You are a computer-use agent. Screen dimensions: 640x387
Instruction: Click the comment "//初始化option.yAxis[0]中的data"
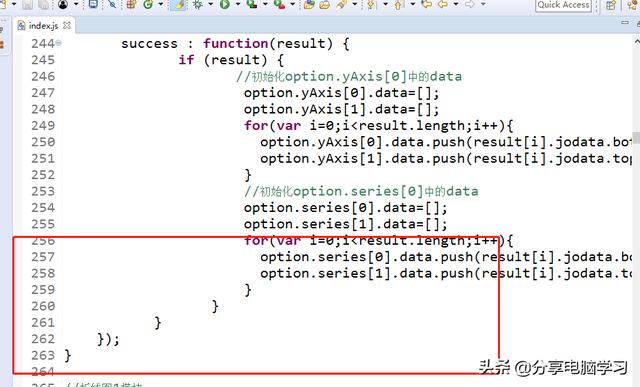point(349,76)
